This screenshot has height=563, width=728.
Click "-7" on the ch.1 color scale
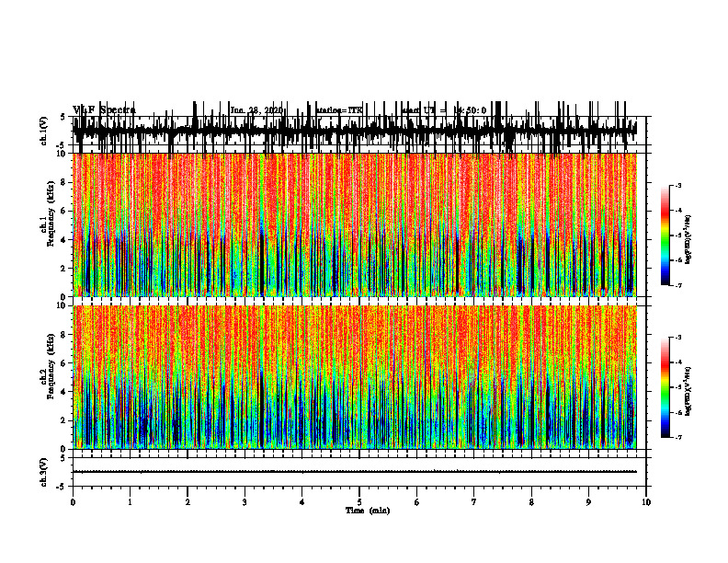678,286
